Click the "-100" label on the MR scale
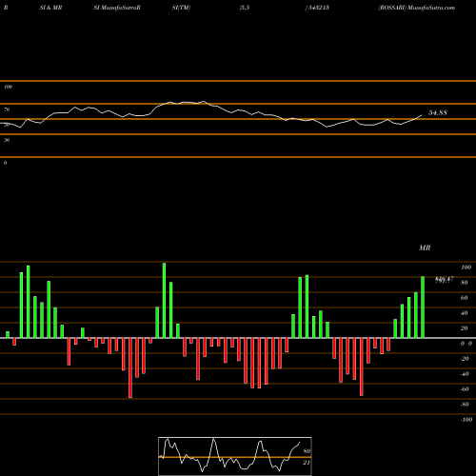 [466, 420]
